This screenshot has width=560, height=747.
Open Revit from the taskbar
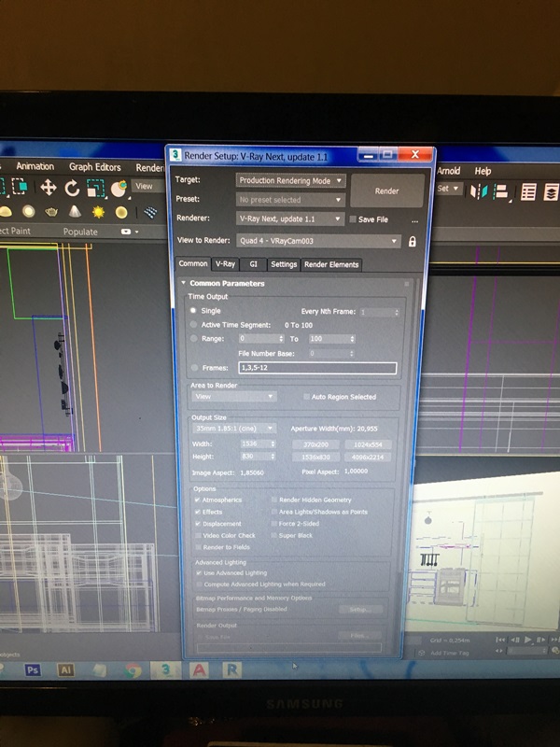click(x=231, y=670)
